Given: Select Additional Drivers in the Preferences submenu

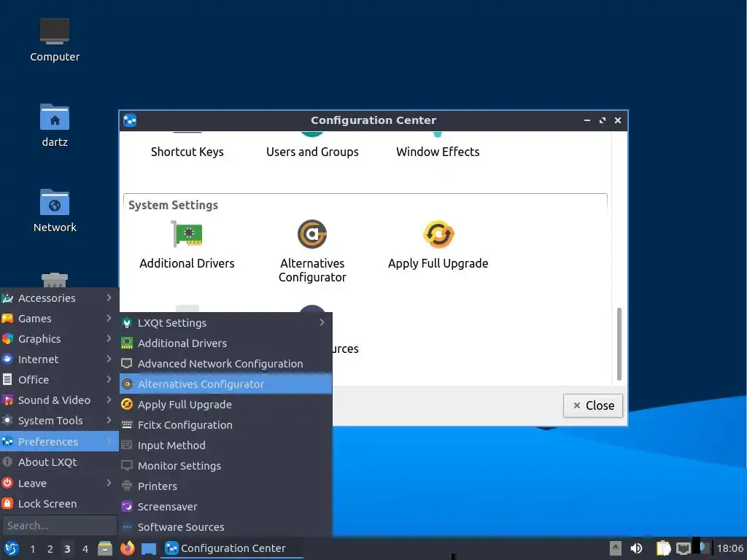Looking at the screenshot, I should [x=226, y=343].
